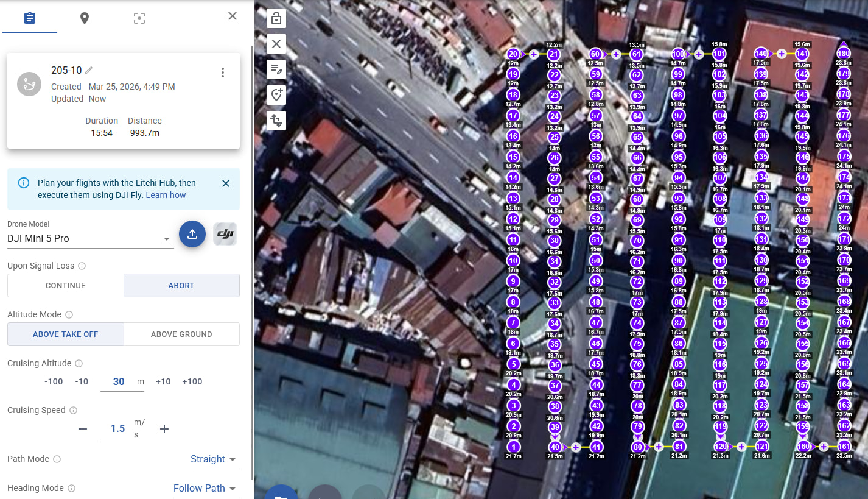Set Upon Signal Loss to Abort

pos(181,285)
